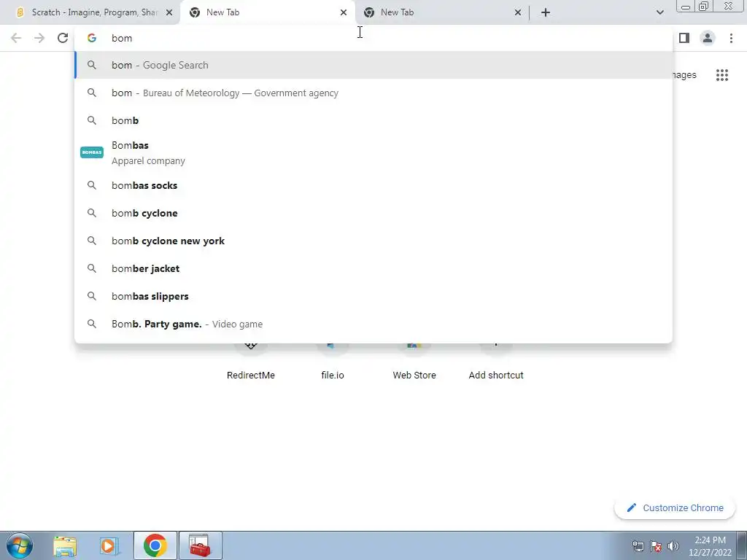Viewport: 747px width, 560px height.
Task: Go back using the back arrow
Action: (16, 38)
